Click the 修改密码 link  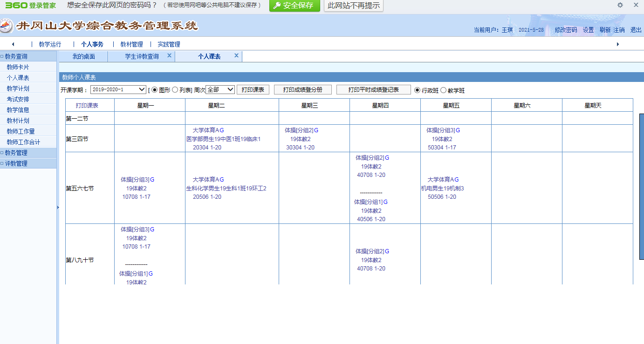tap(566, 30)
